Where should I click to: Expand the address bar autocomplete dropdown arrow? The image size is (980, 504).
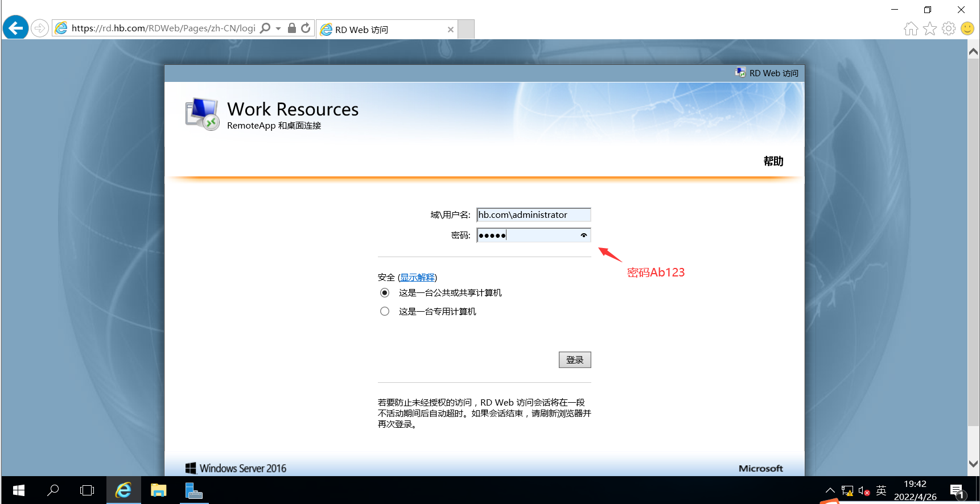pyautogui.click(x=278, y=28)
